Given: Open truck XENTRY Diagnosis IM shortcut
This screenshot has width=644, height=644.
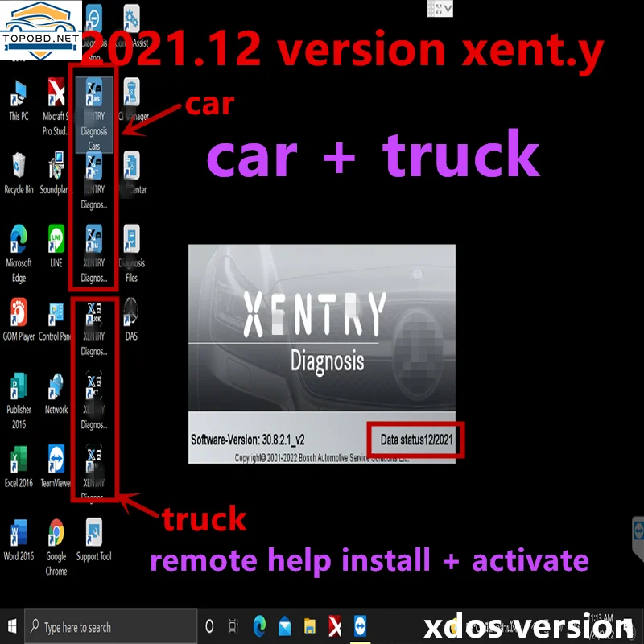Looking at the screenshot, I should click(94, 472).
